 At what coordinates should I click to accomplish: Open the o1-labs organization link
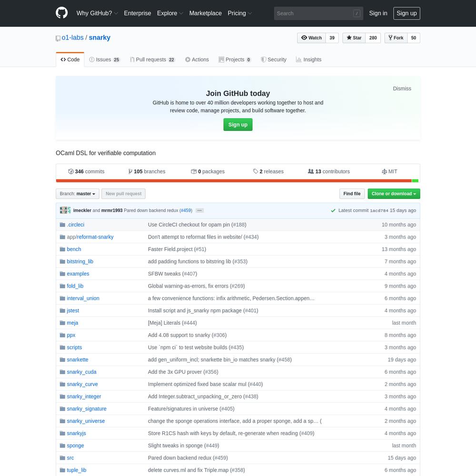[x=72, y=38]
